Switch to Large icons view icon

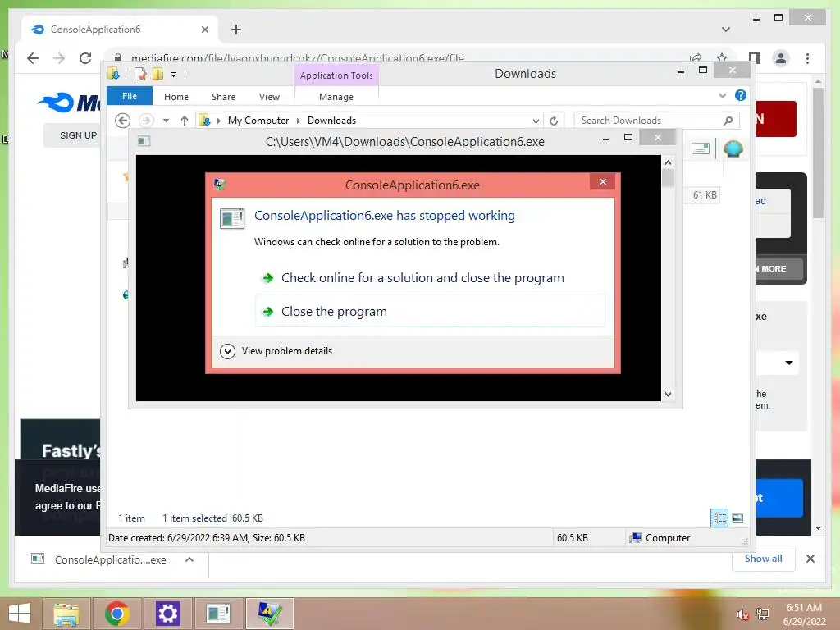(737, 518)
